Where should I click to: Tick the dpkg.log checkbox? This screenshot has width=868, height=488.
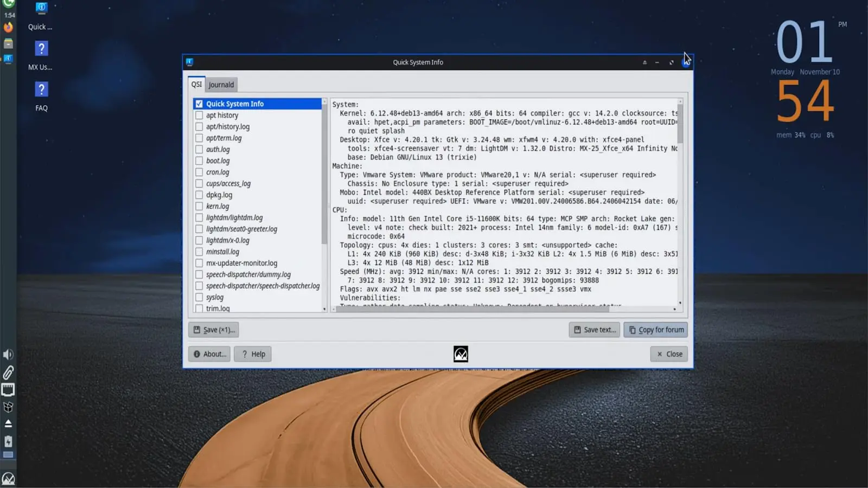pos(199,195)
